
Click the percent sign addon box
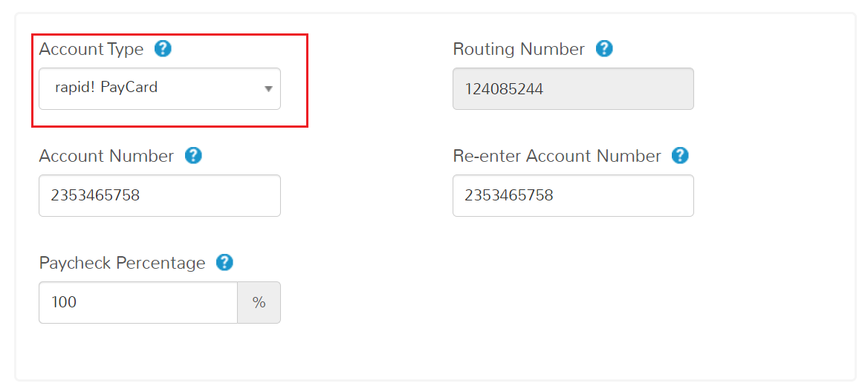pyautogui.click(x=259, y=302)
